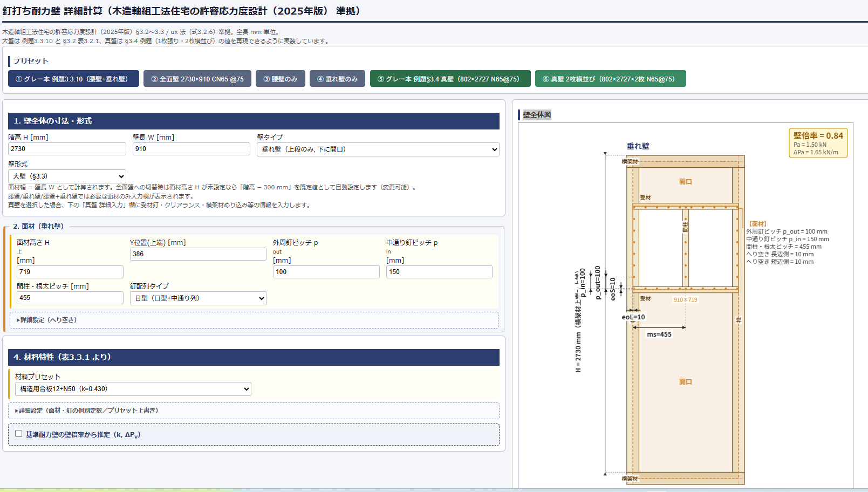Open the 壁形式 大壁 dropdown
The width and height of the screenshot is (868, 492).
coord(67,176)
